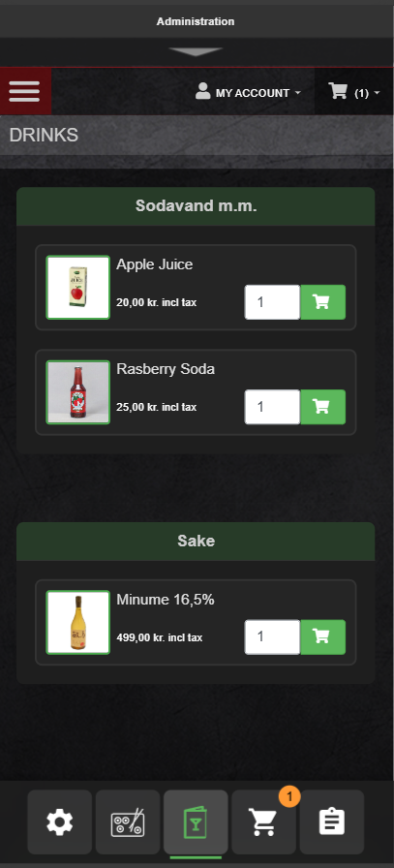Viewport: 394px width, 868px height.
Task: Open the Rasberry Soda product image
Action: [x=78, y=392]
